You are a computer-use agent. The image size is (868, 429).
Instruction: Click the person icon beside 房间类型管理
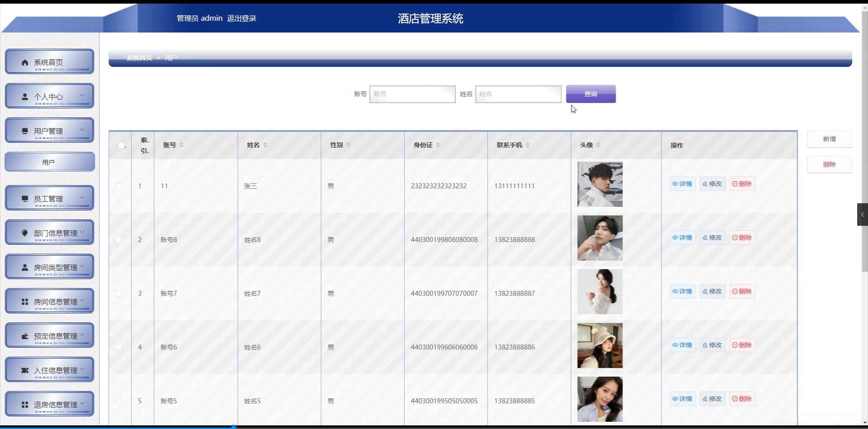25,267
